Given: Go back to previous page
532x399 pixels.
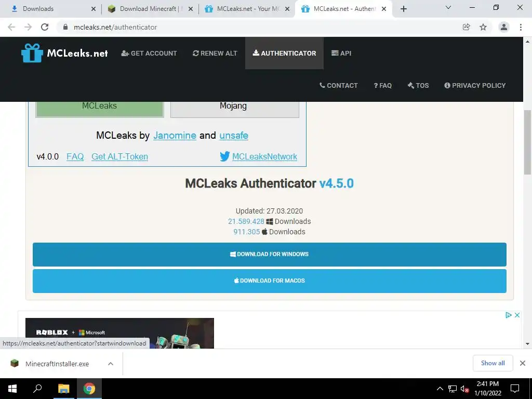Looking at the screenshot, I should click(x=11, y=27).
